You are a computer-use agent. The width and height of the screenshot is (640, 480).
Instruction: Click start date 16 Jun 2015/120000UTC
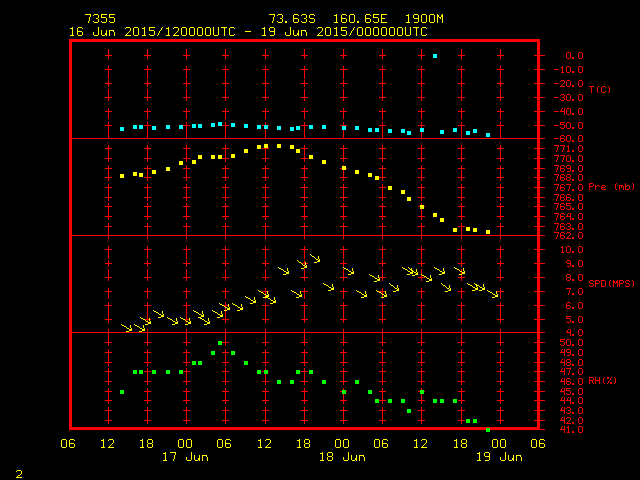click(x=152, y=32)
